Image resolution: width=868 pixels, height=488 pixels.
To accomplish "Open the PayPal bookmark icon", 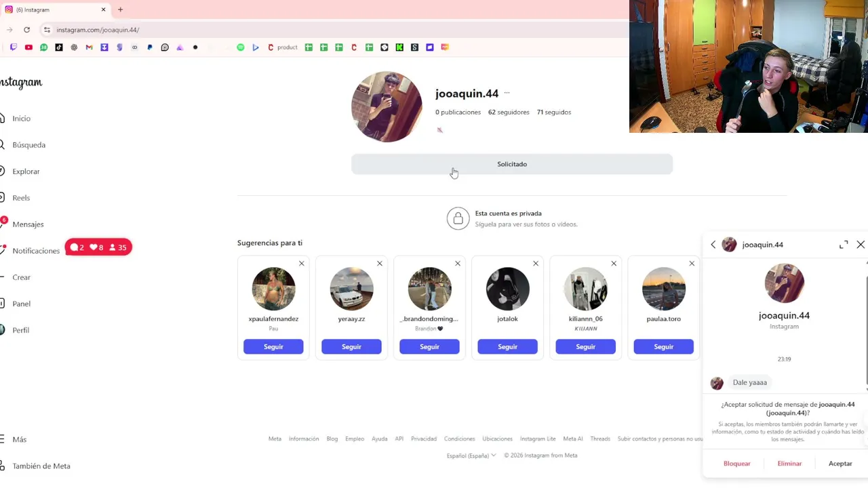I will 150,47.
